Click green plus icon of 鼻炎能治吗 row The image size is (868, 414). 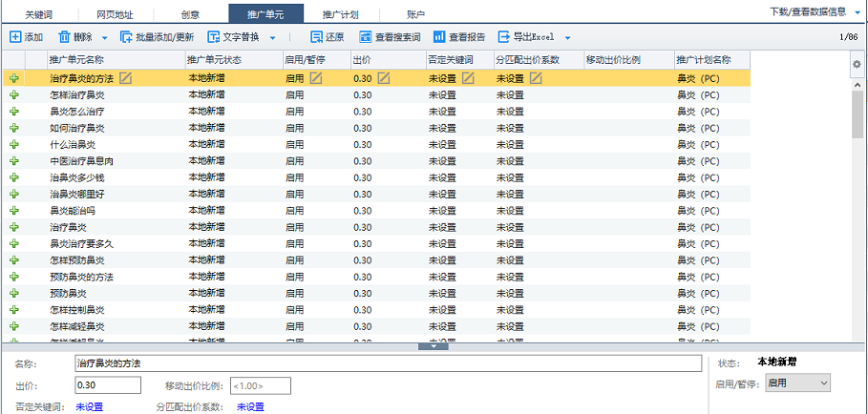coord(14,211)
